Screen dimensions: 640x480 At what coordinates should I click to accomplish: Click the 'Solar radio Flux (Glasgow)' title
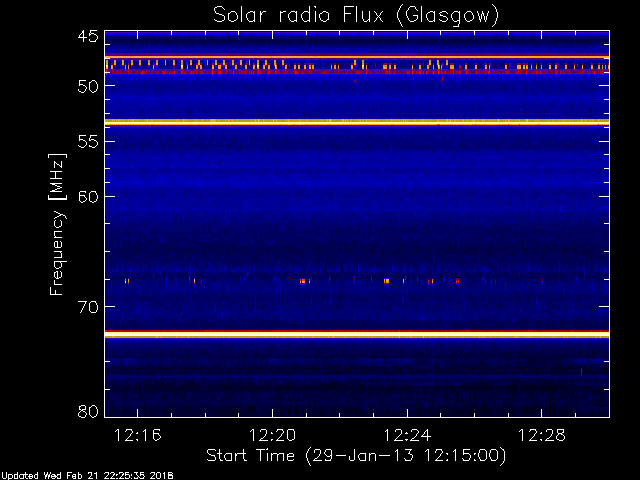click(356, 16)
